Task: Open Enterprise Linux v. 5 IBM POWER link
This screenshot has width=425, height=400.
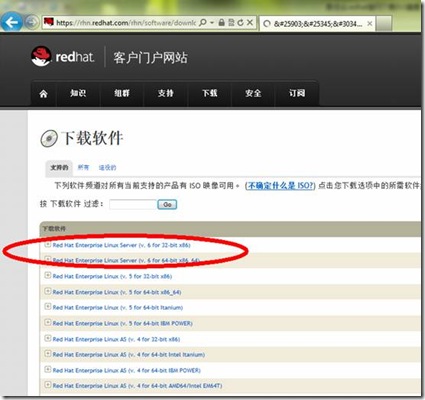Action: (122, 323)
